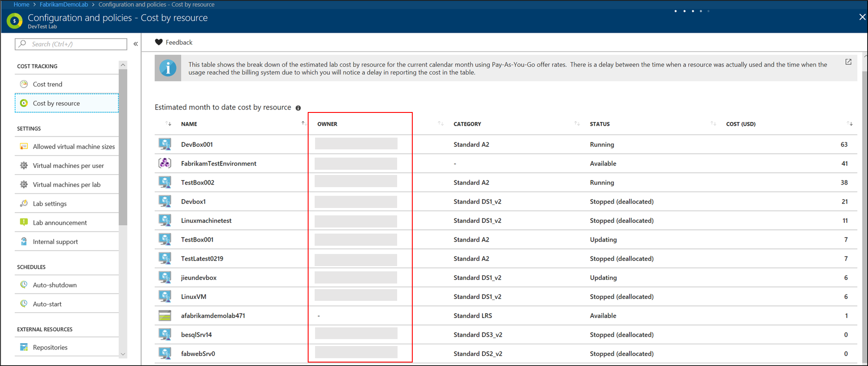Click the Auto-start clock icon
Image resolution: width=868 pixels, height=366 pixels.
click(x=24, y=304)
